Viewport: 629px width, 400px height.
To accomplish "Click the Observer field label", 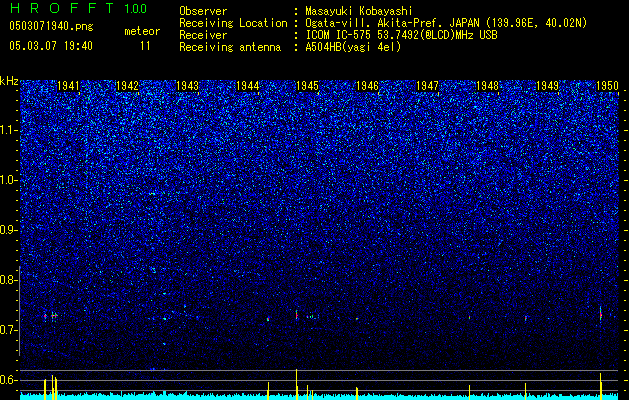I will coord(203,11).
